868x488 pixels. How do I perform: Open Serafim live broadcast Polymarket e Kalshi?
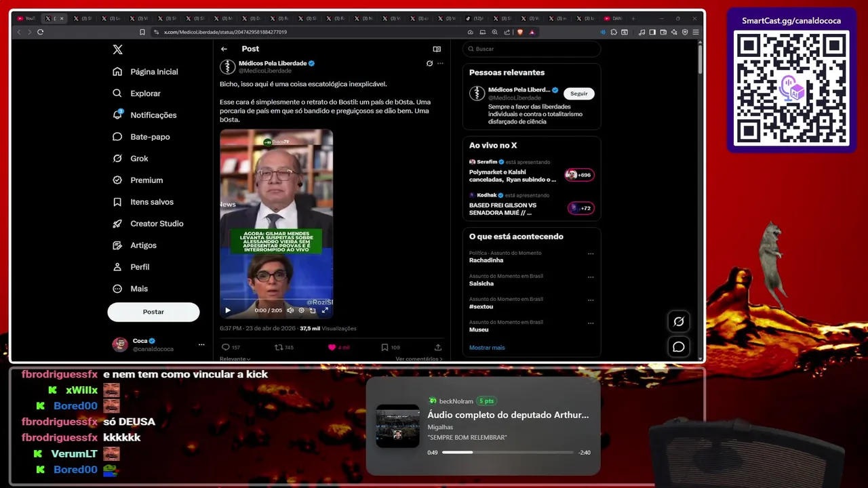(532, 171)
